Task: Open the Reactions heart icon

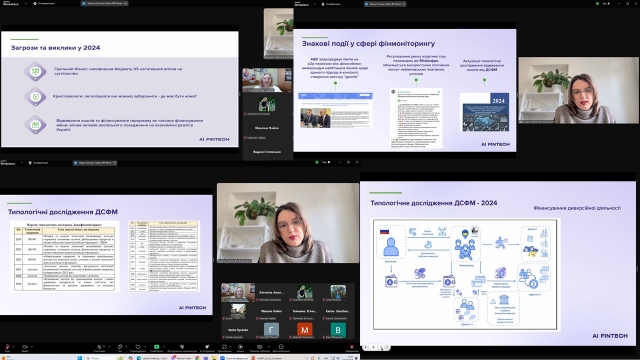Action: click(138, 347)
